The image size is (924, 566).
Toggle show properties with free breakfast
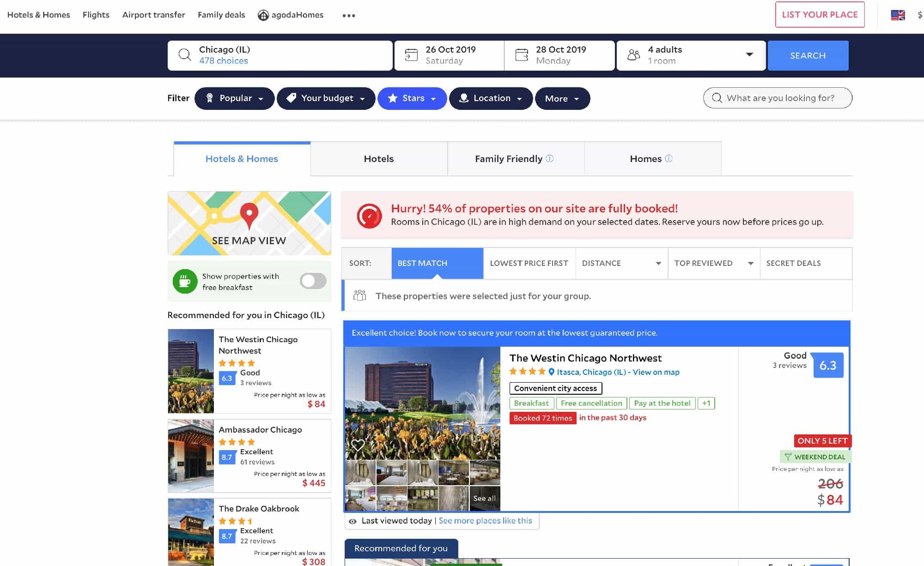point(313,281)
